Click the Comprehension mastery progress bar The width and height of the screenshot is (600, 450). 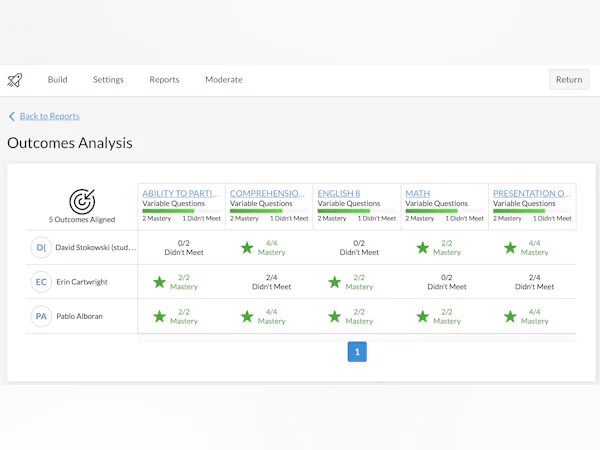[269, 211]
